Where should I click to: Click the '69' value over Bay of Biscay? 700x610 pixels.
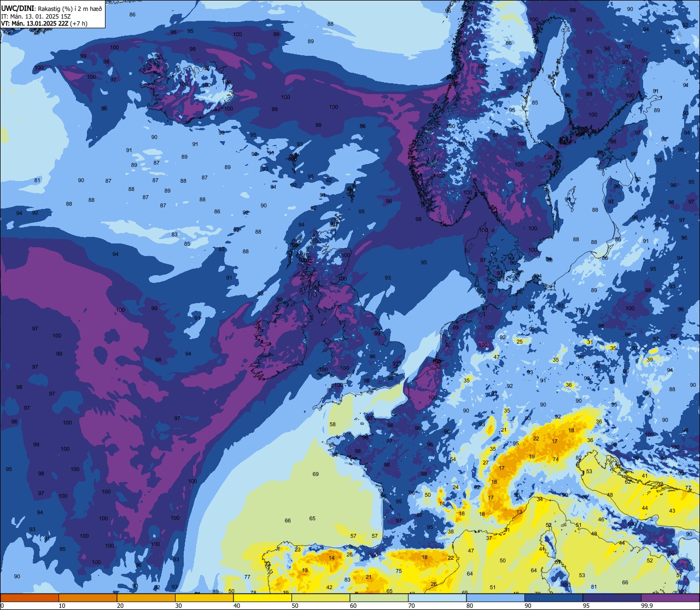pyautogui.click(x=316, y=474)
